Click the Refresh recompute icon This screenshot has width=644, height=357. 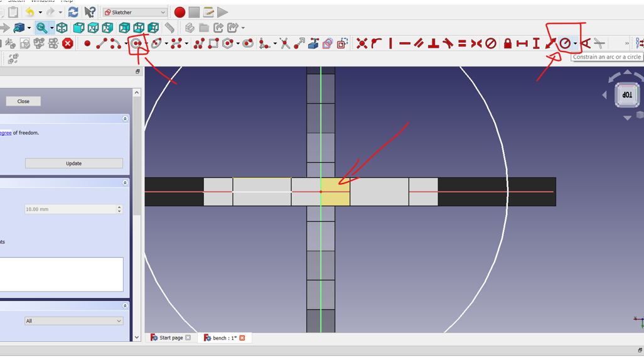coord(73,13)
